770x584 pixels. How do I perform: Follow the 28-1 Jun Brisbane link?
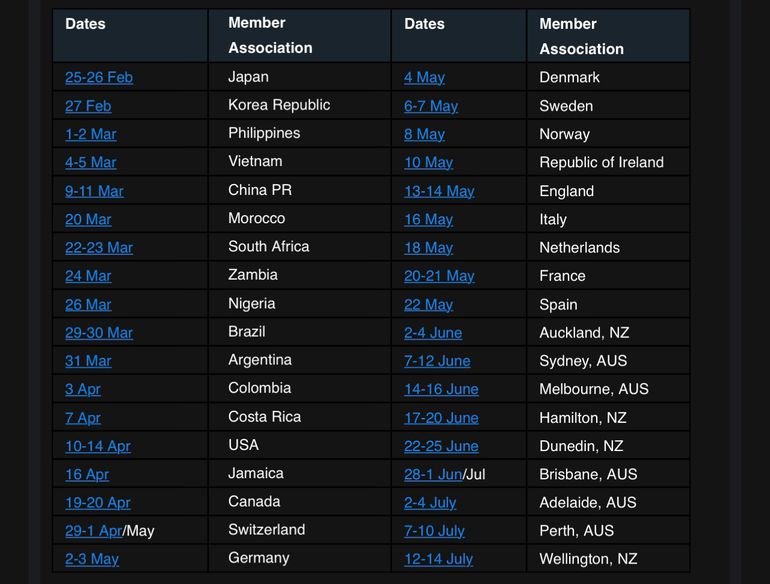point(432,474)
